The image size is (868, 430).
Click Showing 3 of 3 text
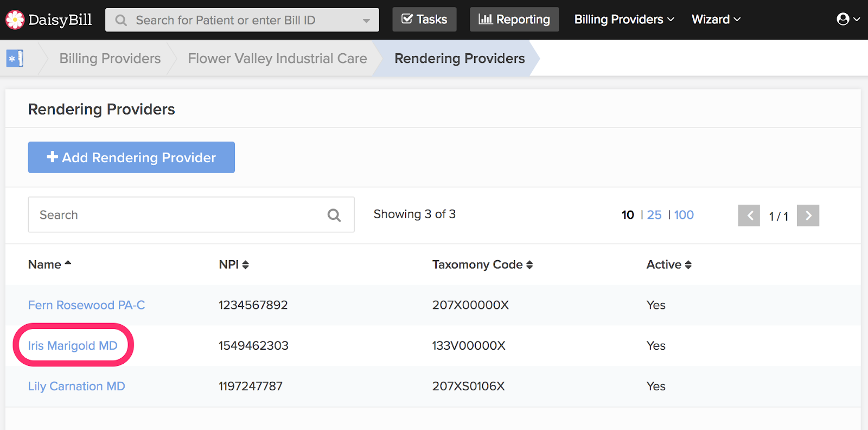point(414,214)
